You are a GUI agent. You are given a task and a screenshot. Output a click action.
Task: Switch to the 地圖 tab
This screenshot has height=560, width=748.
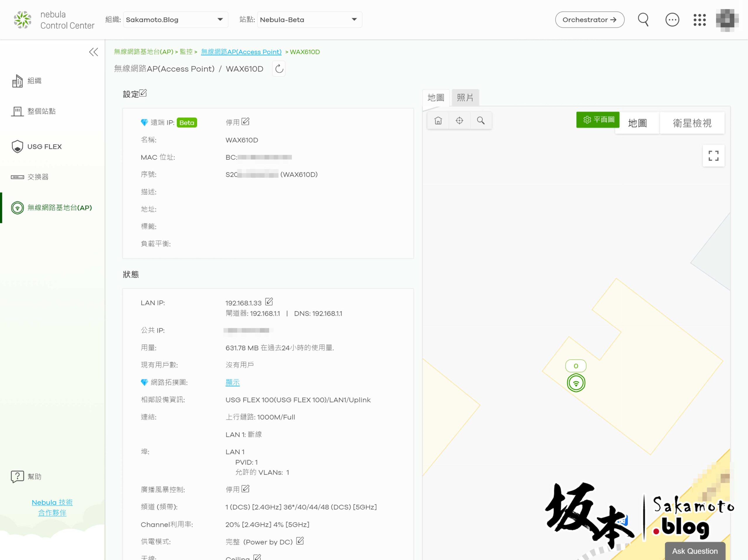436,98
